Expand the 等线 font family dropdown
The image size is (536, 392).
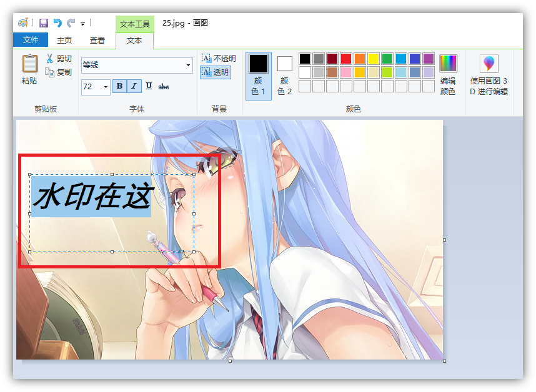tap(189, 66)
